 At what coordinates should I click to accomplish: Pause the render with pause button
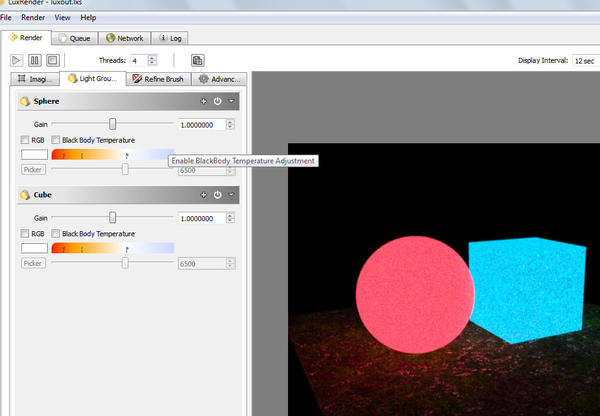point(34,60)
